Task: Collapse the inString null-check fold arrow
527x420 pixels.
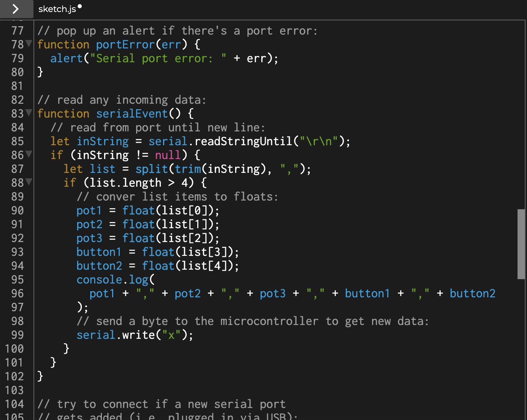Action: click(28, 155)
